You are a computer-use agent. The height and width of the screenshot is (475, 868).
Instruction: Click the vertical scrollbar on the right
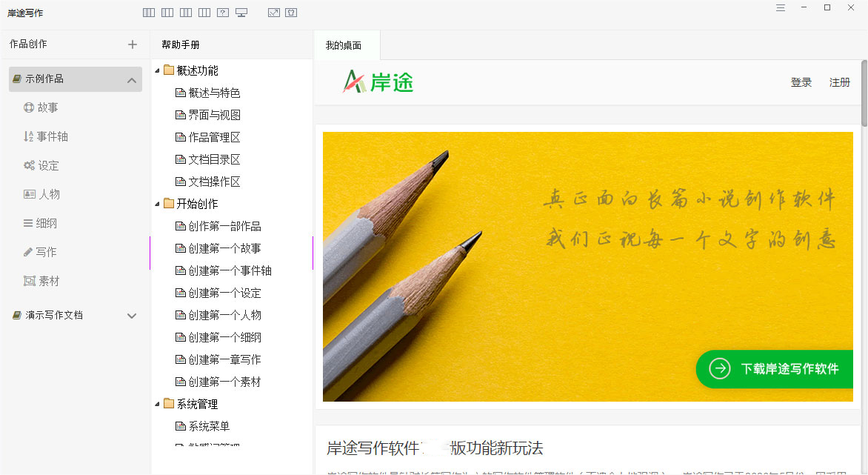(864, 93)
